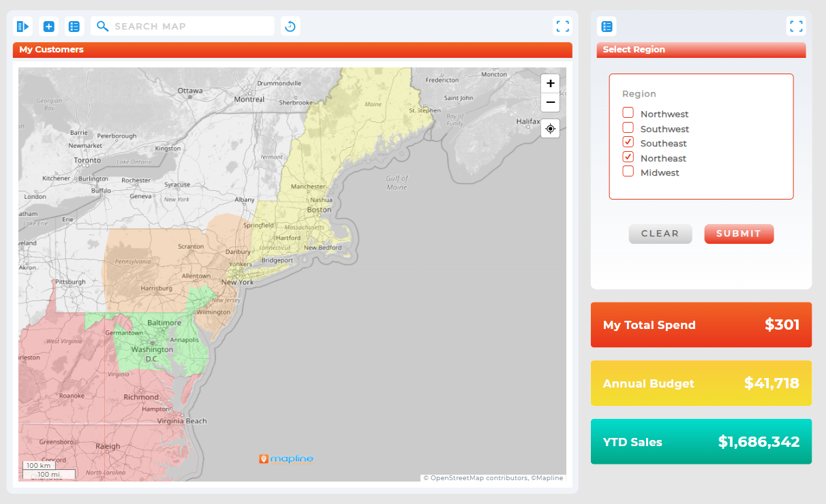Uncheck the Southeast region checkbox

[627, 142]
